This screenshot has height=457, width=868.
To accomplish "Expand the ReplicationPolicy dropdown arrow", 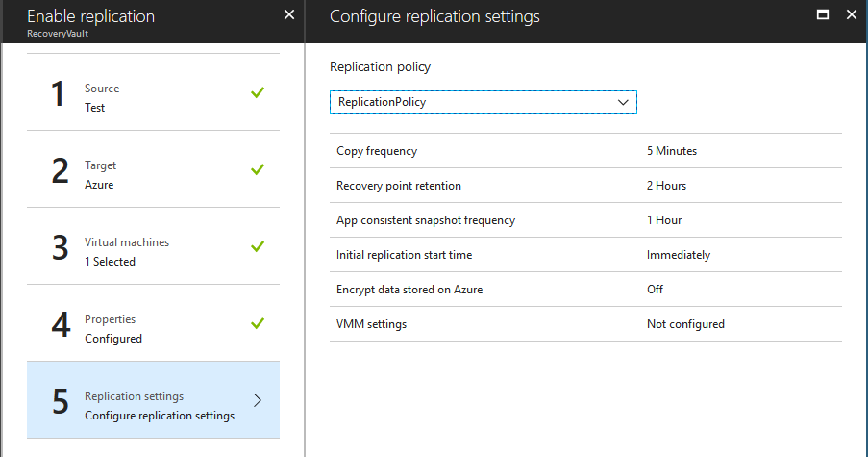I will pos(623,102).
